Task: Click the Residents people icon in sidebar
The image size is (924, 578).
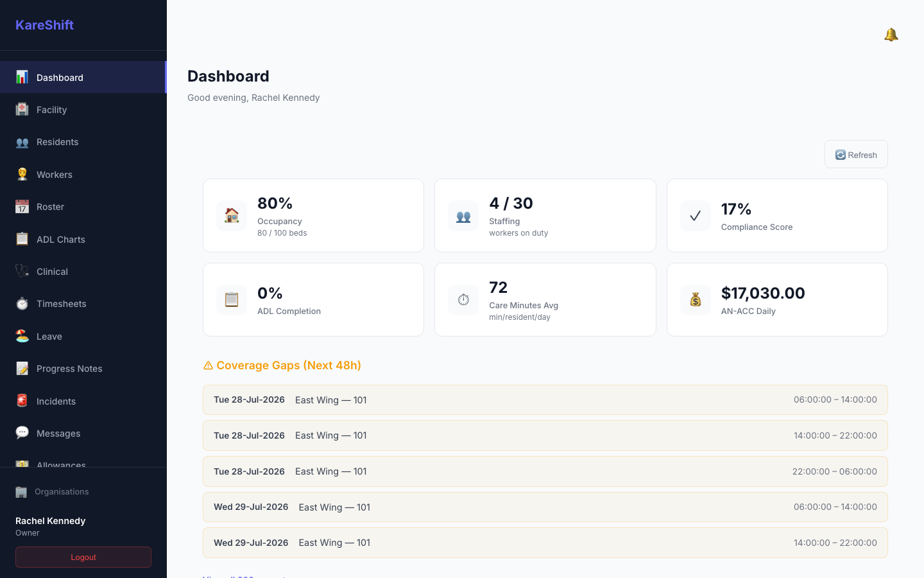Action: pos(22,142)
